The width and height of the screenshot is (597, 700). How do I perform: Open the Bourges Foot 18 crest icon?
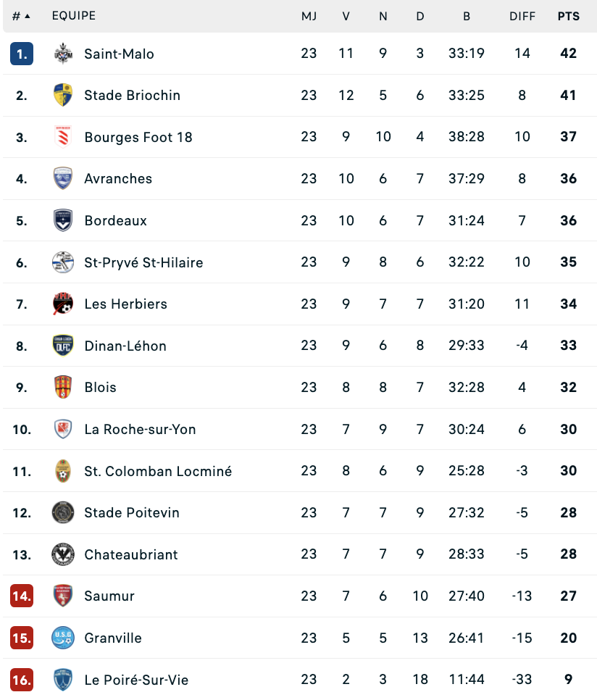[63, 137]
